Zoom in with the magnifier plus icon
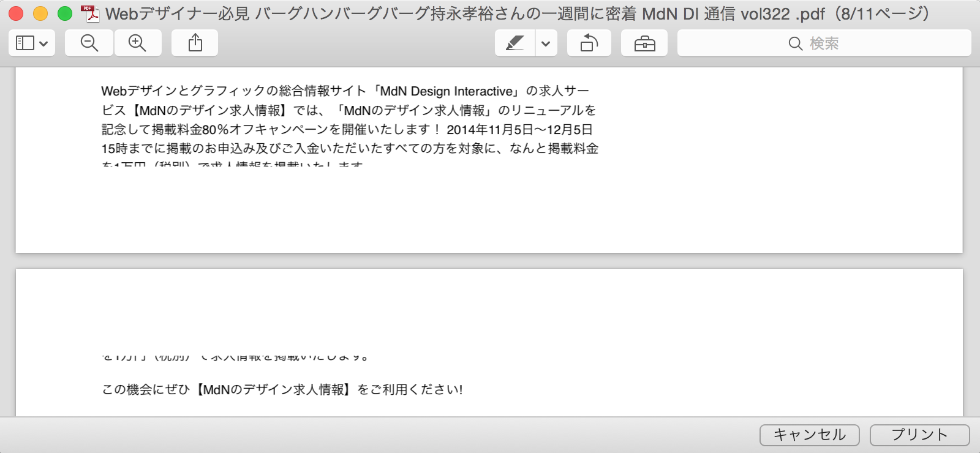The image size is (980, 453). pos(137,43)
